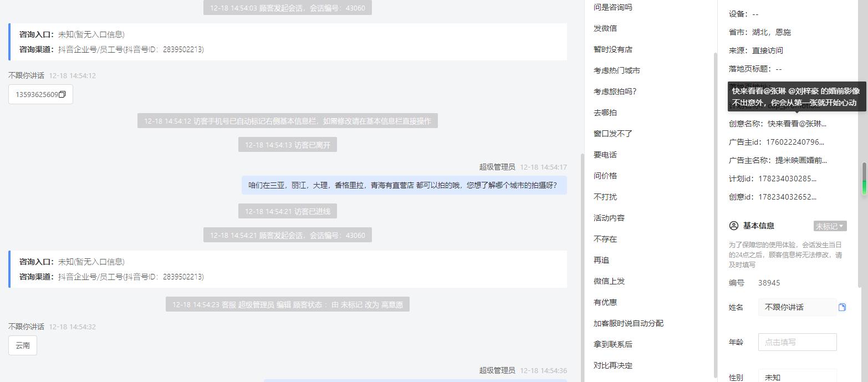Select the quick reply 发微信
The image size is (868, 382).
[605, 28]
